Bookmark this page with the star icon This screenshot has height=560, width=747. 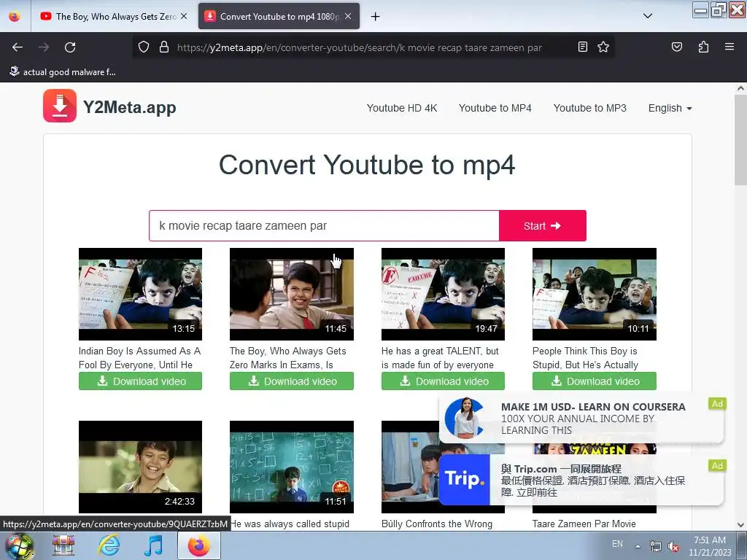pyautogui.click(x=603, y=47)
